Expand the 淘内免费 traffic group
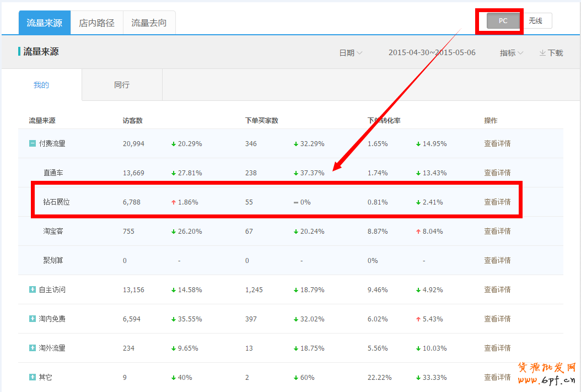This screenshot has height=392, width=581. (33, 319)
